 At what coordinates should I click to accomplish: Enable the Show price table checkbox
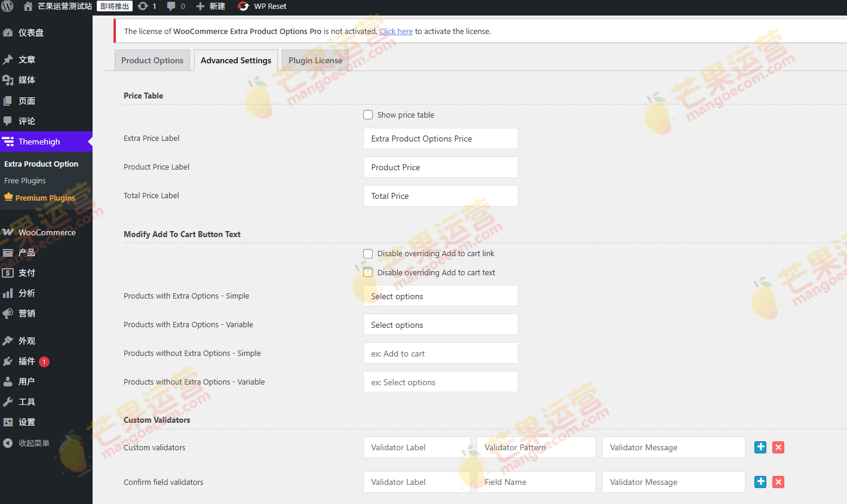[x=368, y=115]
